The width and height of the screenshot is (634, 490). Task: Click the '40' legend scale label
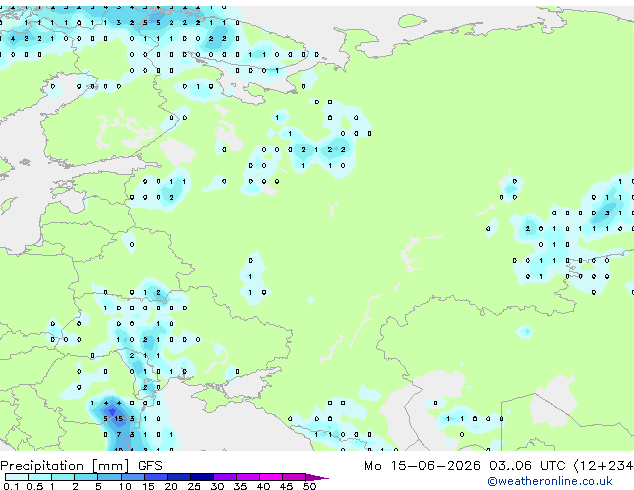[263, 486]
